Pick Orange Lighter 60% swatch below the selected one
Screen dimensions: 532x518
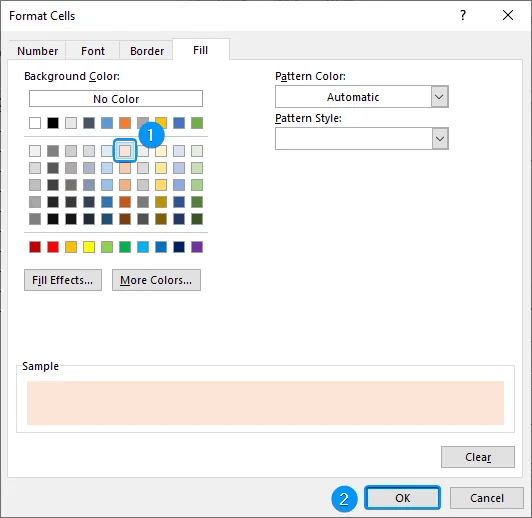[x=125, y=168]
